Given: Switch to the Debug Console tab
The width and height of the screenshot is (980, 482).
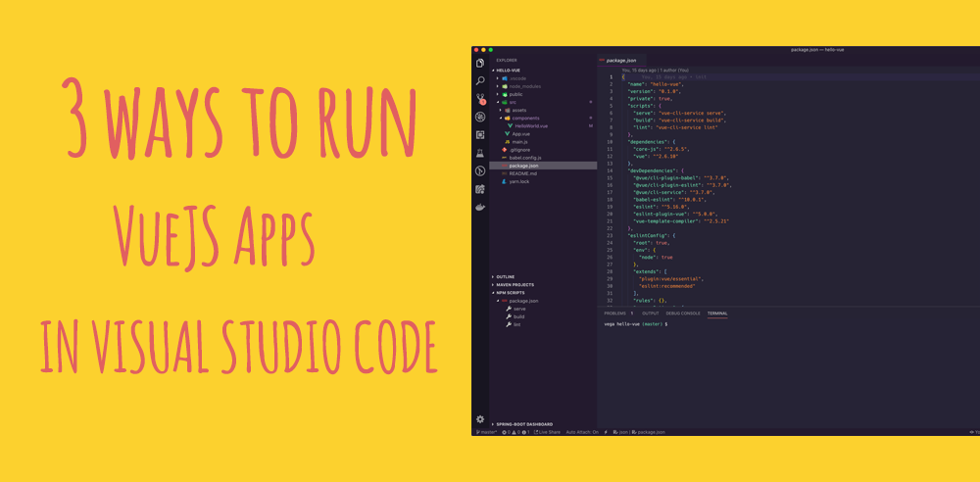Looking at the screenshot, I should pos(683,313).
